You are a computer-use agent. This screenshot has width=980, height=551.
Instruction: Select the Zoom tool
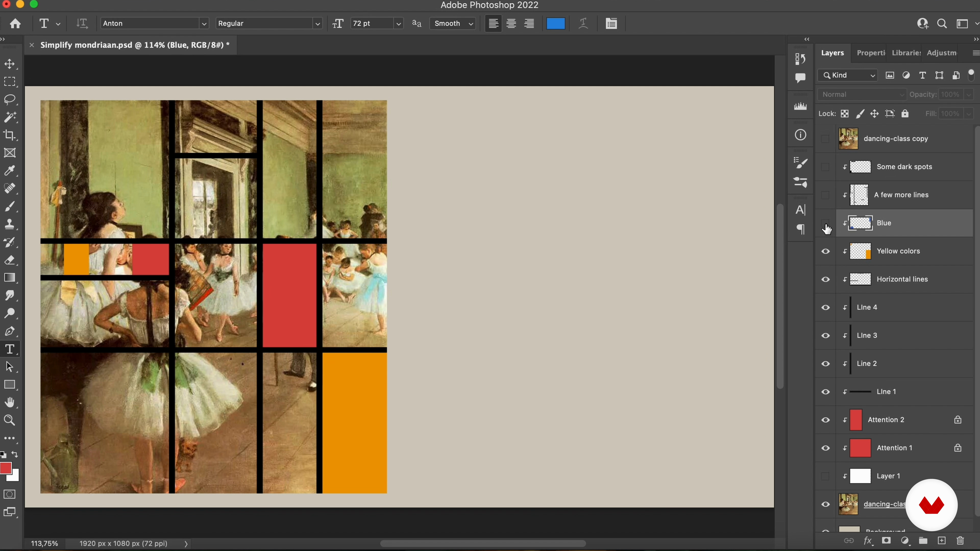(10, 420)
